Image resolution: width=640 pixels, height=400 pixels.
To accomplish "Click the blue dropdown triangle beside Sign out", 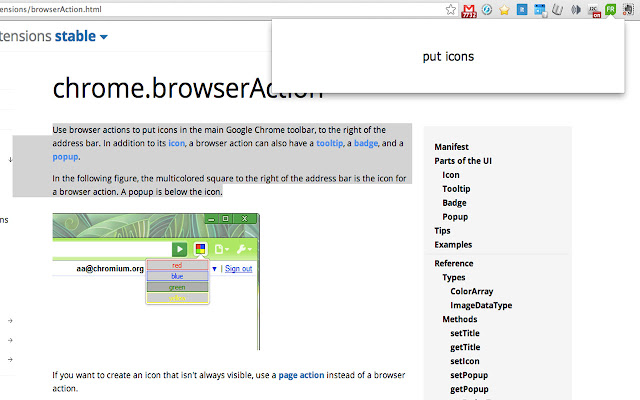I will coord(214,269).
